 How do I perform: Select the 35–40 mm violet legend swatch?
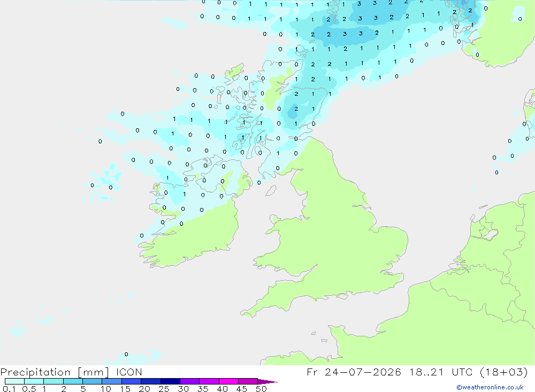click(209, 381)
